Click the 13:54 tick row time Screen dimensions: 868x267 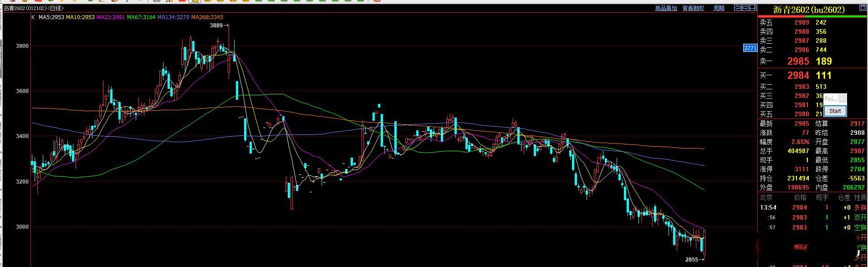(x=768, y=207)
